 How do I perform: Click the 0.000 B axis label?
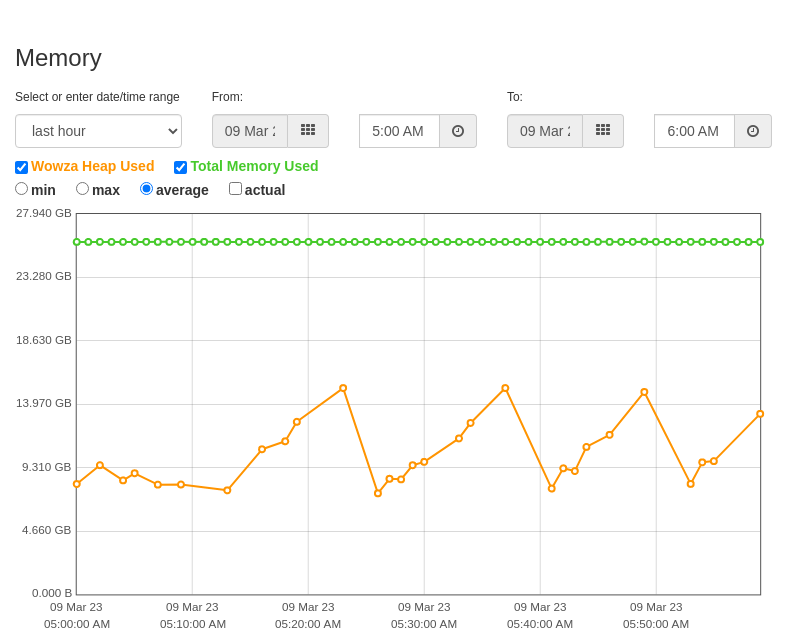[52, 593]
